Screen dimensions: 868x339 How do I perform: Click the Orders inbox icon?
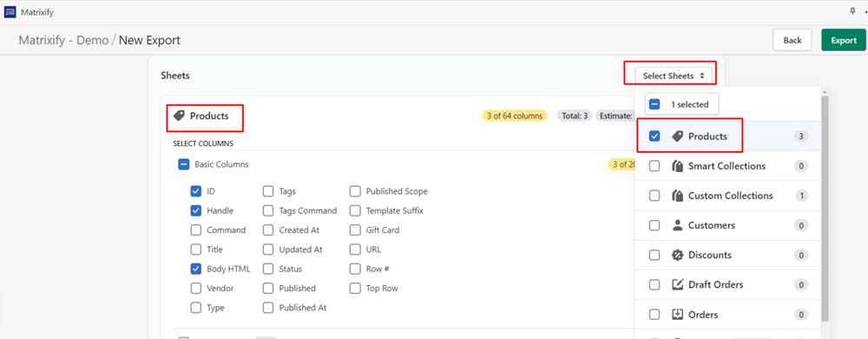678,315
